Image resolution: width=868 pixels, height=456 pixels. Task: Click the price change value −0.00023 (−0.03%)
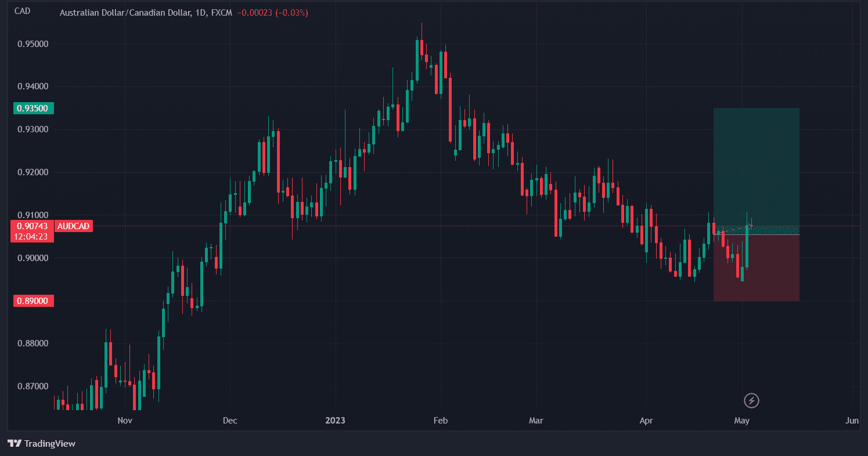coord(272,12)
